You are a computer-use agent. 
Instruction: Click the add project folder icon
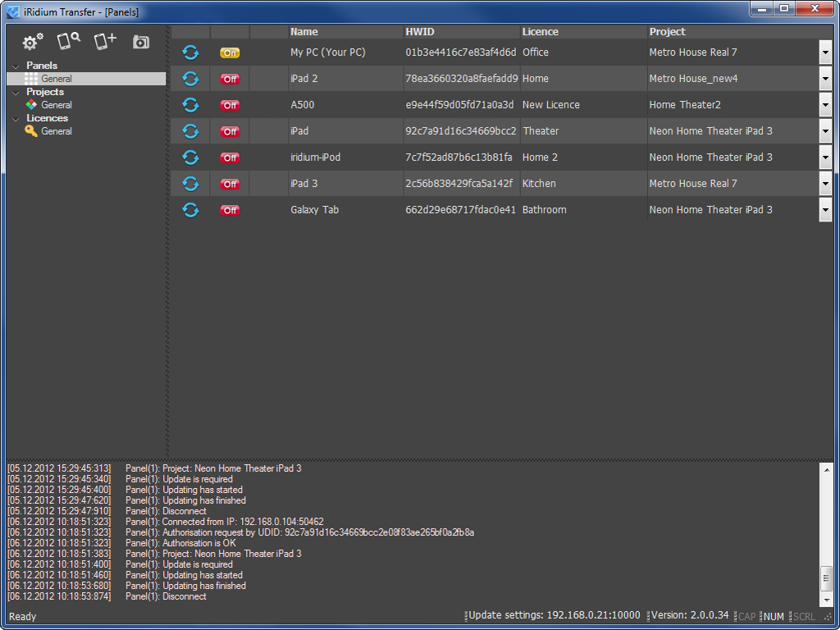(x=140, y=40)
